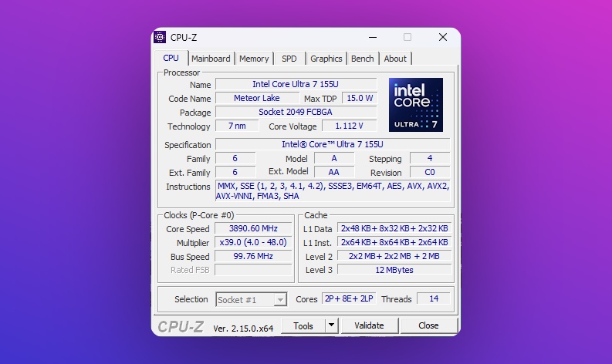Switch to the Memory tab
The height and width of the screenshot is (364, 612).
click(x=254, y=59)
